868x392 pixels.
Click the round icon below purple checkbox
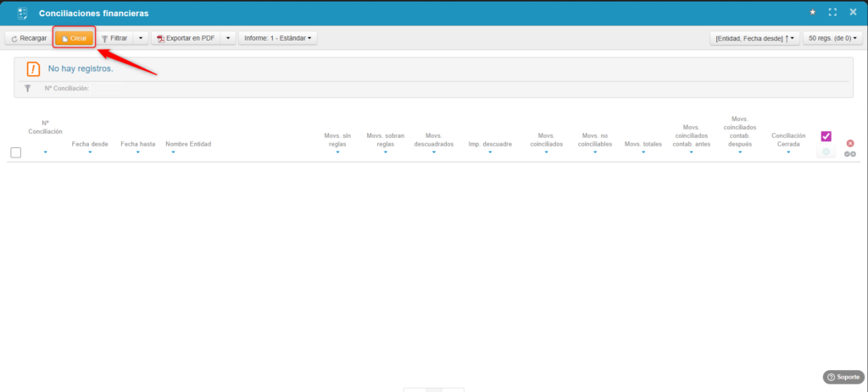826,152
